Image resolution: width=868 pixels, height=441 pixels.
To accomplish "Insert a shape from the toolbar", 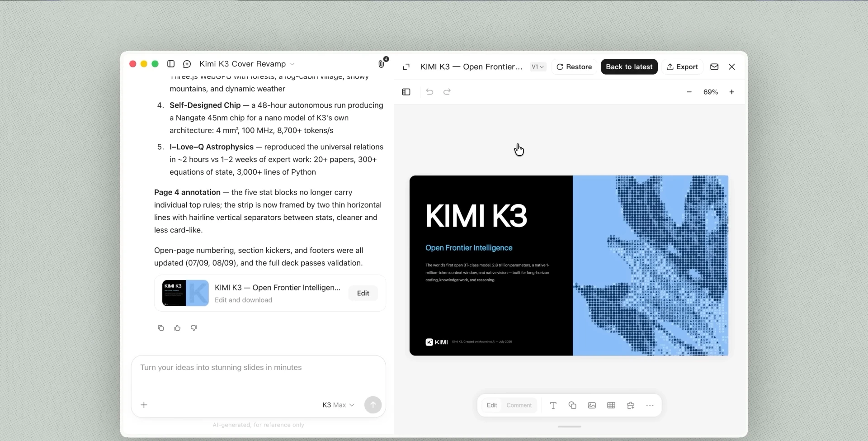I will click(x=572, y=405).
